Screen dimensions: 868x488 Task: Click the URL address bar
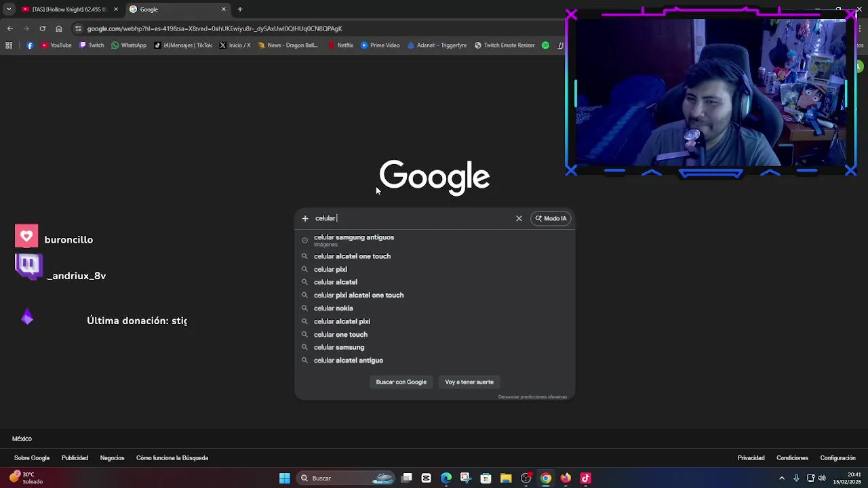click(319, 28)
